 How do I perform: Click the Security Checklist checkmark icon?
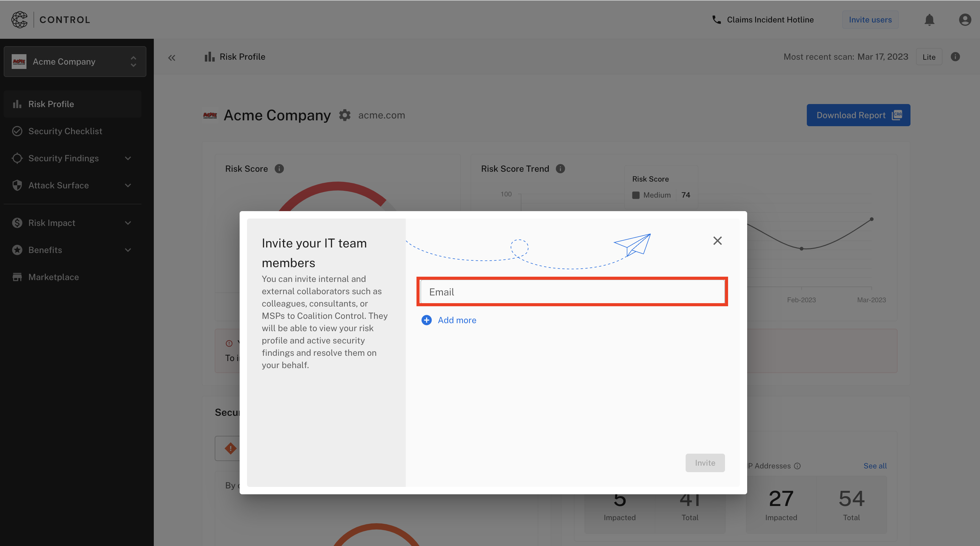click(x=17, y=131)
